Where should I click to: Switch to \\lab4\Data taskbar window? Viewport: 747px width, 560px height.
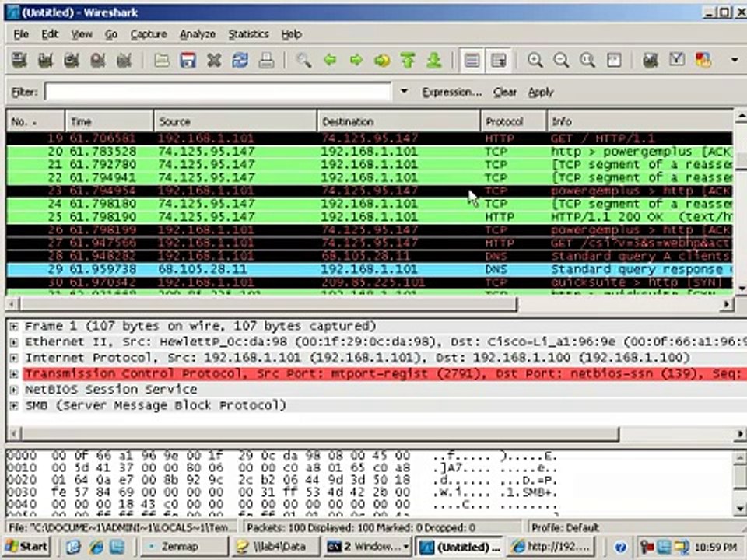[x=275, y=546]
